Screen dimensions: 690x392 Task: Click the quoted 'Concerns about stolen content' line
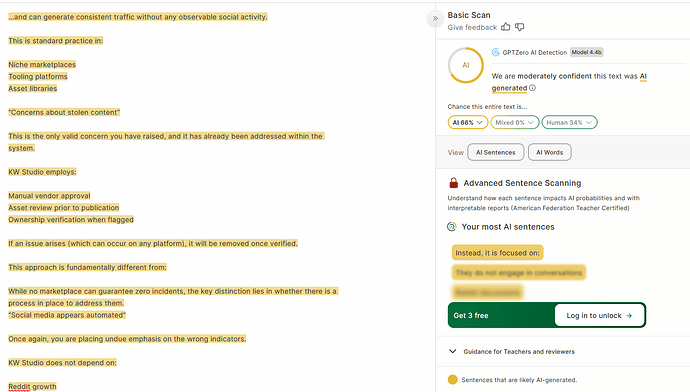(64, 112)
